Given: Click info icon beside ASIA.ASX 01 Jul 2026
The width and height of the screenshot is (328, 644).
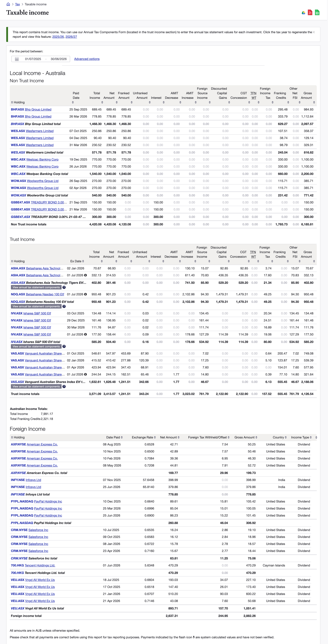Looking at the screenshot, I should pyautogui.click(x=85, y=275).
